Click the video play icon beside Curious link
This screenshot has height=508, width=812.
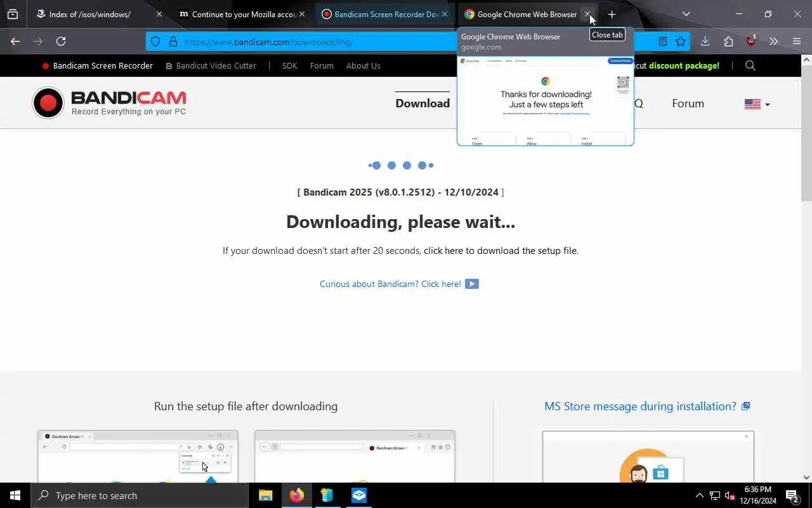(x=472, y=284)
